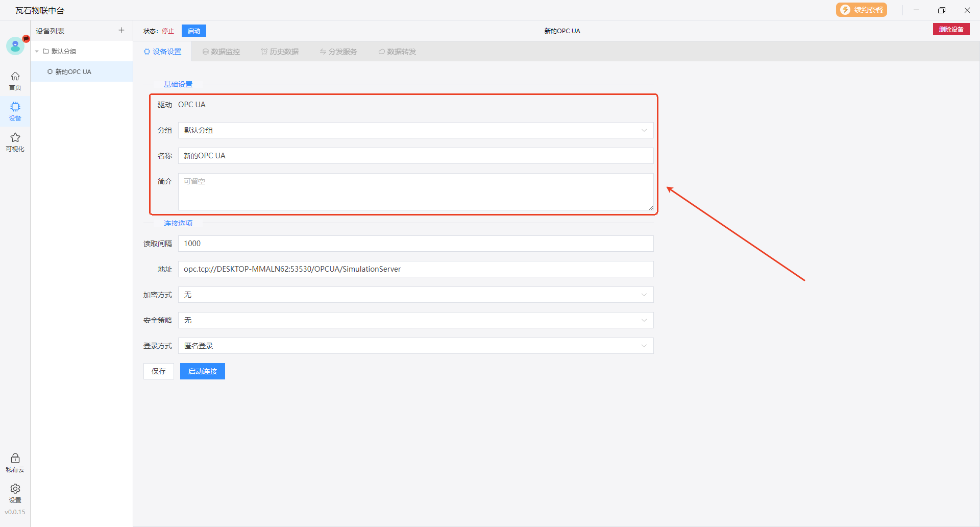The height and width of the screenshot is (527, 980).
Task: Open the 首页 home icon in sidebar
Action: 15,81
